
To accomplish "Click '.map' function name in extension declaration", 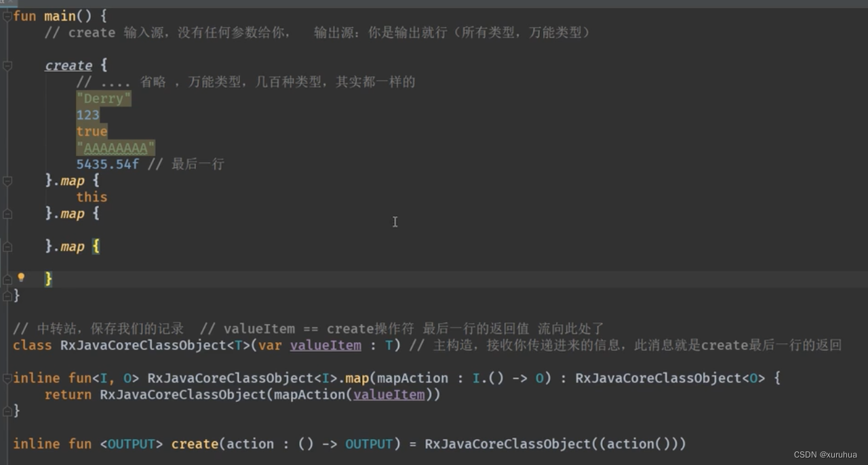I will pyautogui.click(x=354, y=378).
